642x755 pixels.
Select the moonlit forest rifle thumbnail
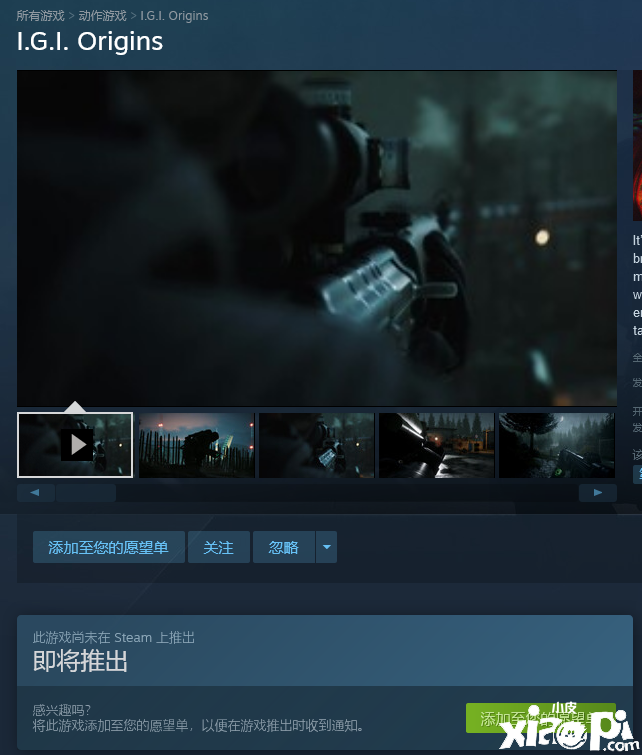pos(557,445)
